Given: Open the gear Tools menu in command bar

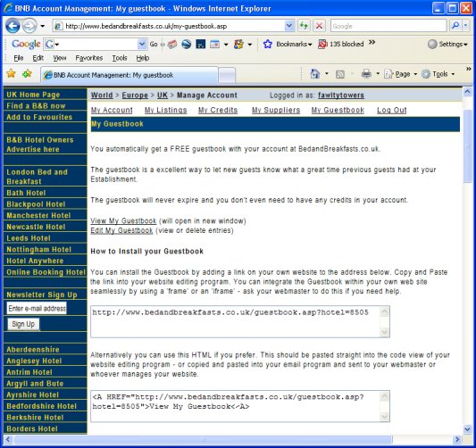Looking at the screenshot, I should click(x=438, y=74).
